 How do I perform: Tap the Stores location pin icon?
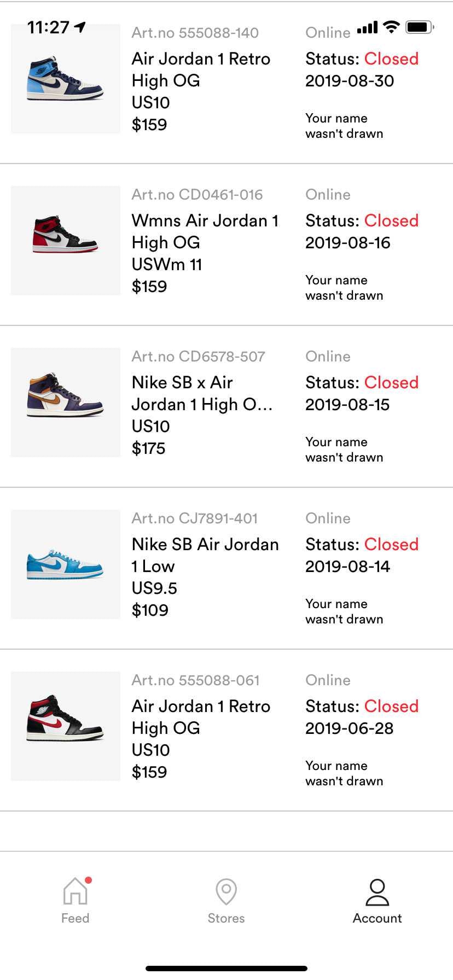[x=226, y=891]
